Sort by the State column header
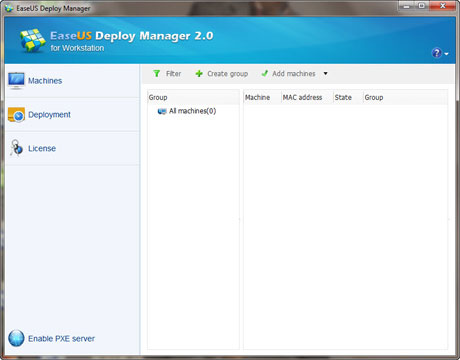The image size is (460, 360). [x=343, y=97]
